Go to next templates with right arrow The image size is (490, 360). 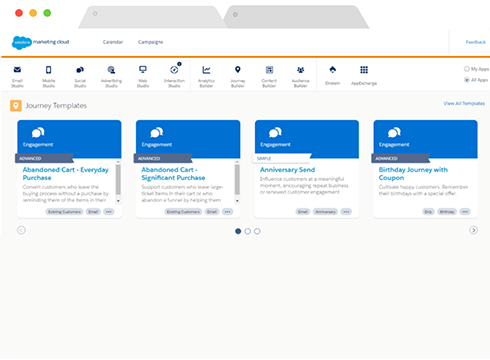click(473, 230)
